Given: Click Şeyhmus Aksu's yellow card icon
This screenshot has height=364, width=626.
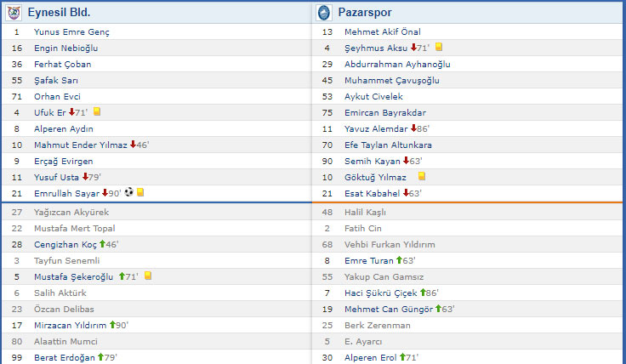Looking at the screenshot, I should click(439, 48).
